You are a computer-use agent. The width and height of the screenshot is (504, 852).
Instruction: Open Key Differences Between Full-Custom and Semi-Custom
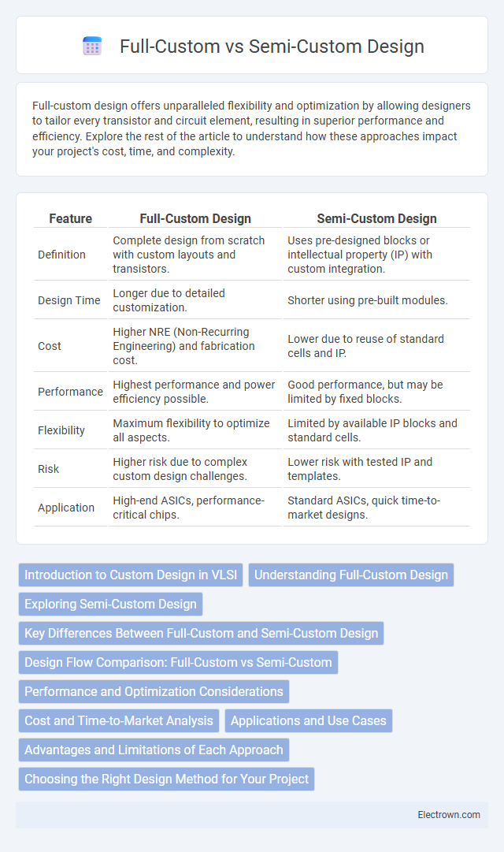(x=199, y=633)
